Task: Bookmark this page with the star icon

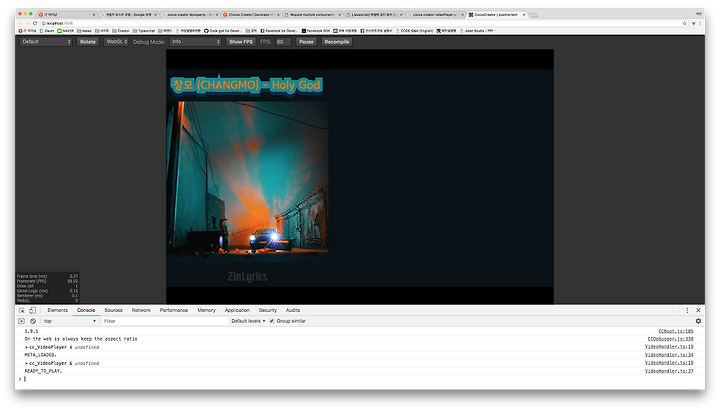Action: click(x=685, y=23)
